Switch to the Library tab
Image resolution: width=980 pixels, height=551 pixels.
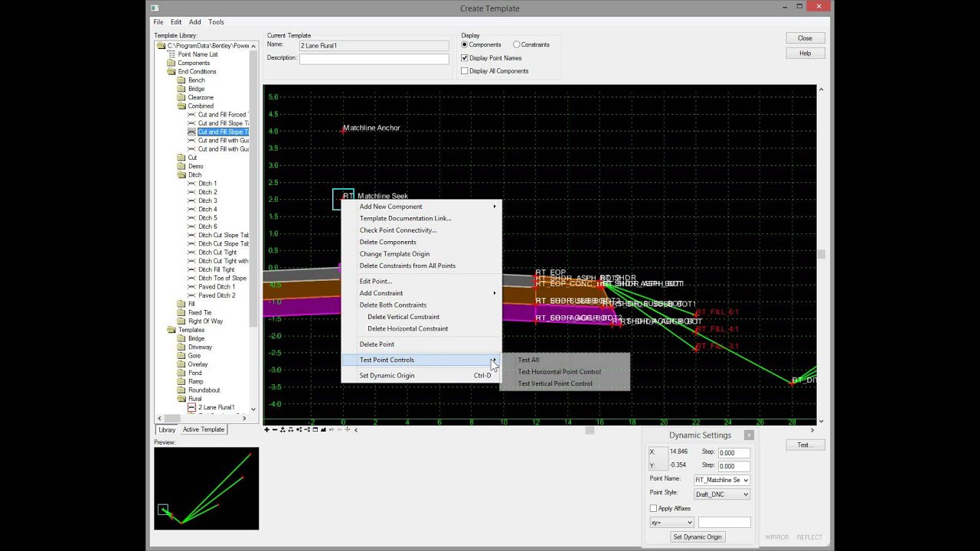click(x=167, y=429)
